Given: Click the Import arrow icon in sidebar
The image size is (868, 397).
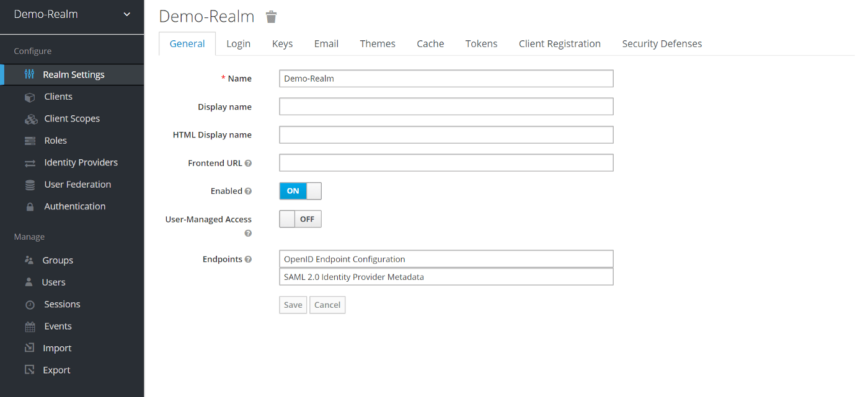Looking at the screenshot, I should [x=29, y=348].
